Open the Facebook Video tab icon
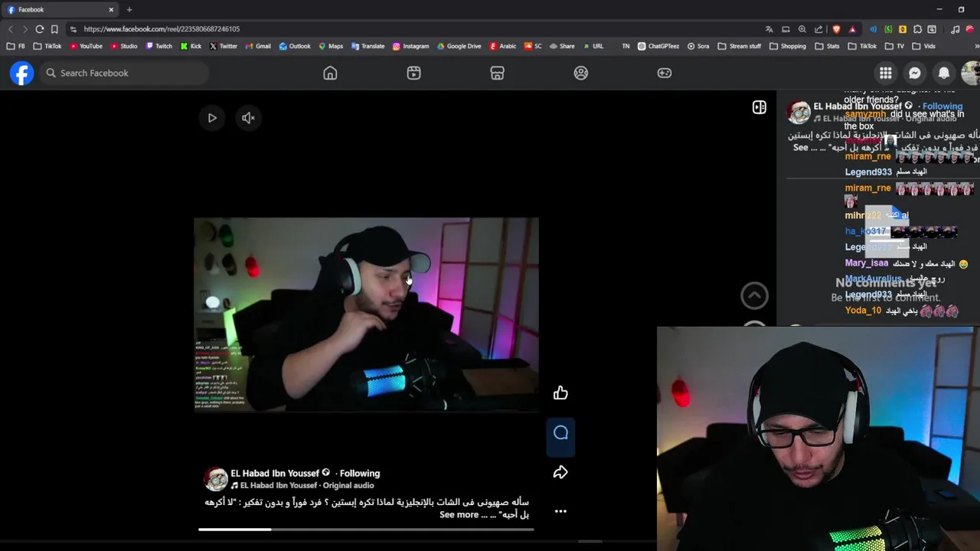Image resolution: width=980 pixels, height=551 pixels. pos(413,73)
